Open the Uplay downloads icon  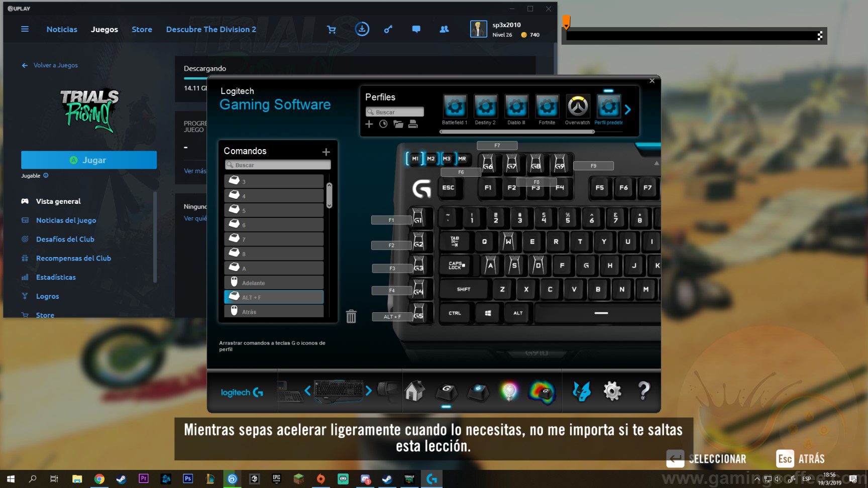(x=362, y=29)
